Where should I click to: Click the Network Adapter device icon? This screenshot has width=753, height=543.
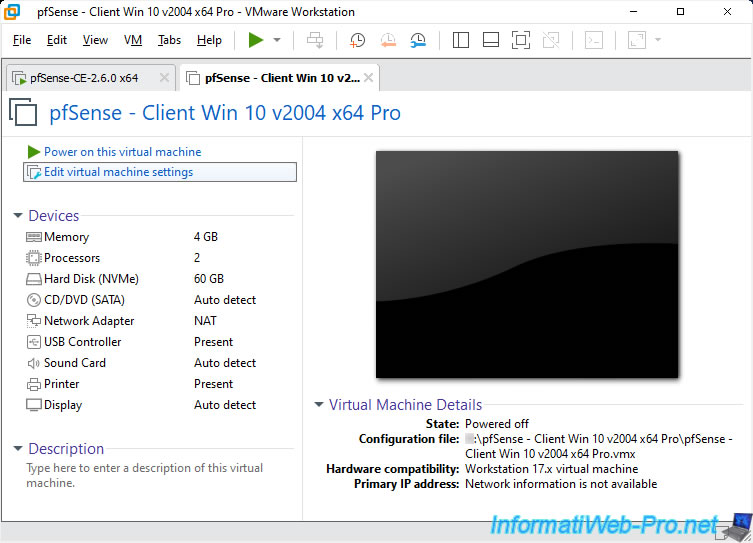tap(34, 320)
